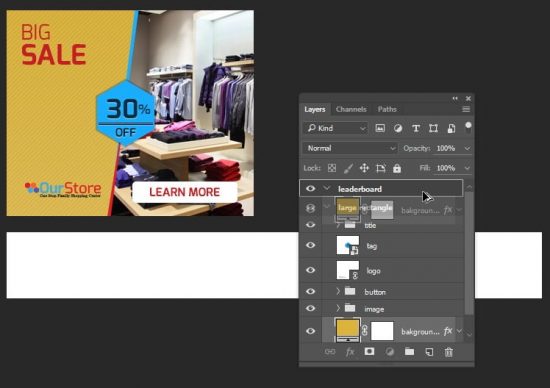Switch to the Layers tab
The width and height of the screenshot is (550, 388).
point(315,109)
